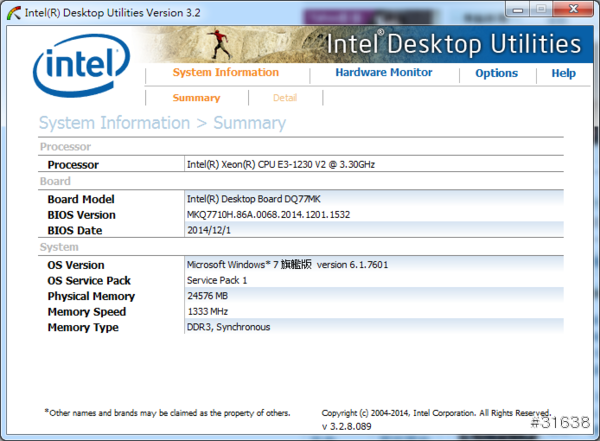The image size is (600, 441).
Task: Click the Memory Type DDR3 value
Action: pos(228,327)
